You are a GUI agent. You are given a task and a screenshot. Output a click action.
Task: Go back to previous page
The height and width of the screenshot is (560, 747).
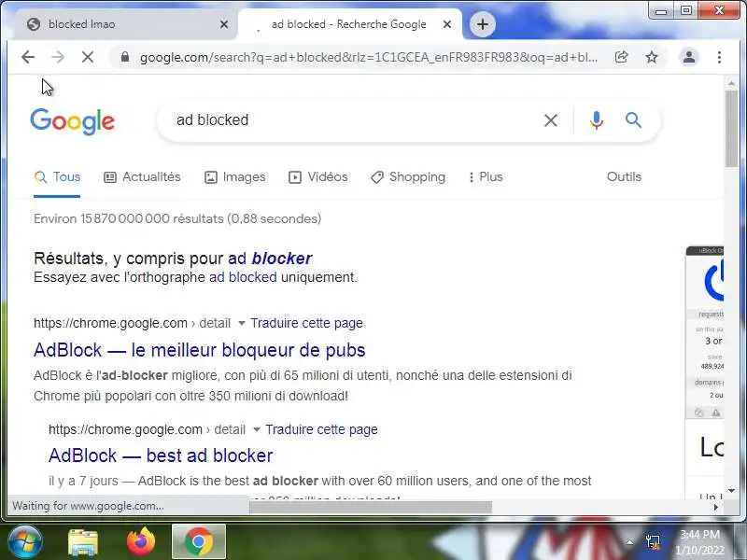(x=28, y=57)
